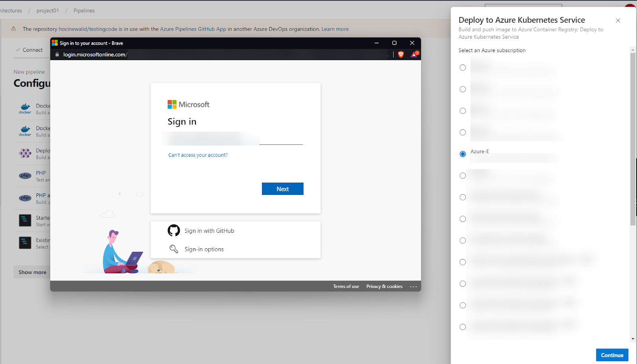Viewport: 637px width, 364px height.
Task: Click Show more pipeline templates button
Action: (x=32, y=272)
